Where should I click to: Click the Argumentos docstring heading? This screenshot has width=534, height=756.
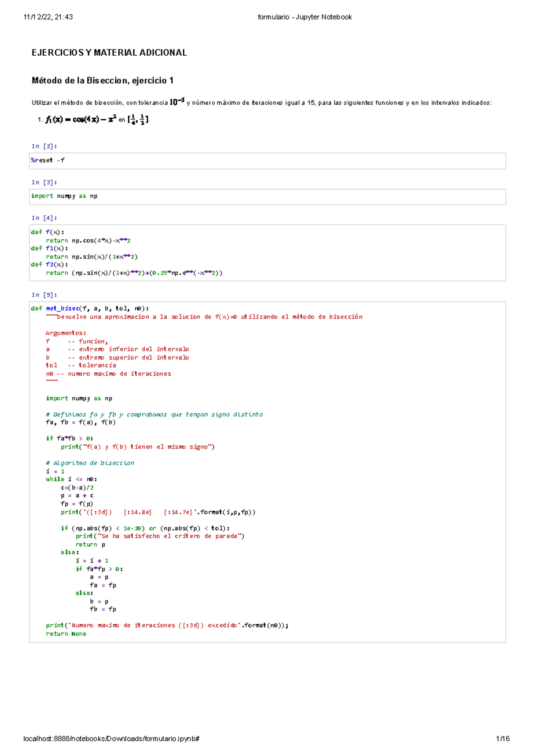(x=66, y=333)
